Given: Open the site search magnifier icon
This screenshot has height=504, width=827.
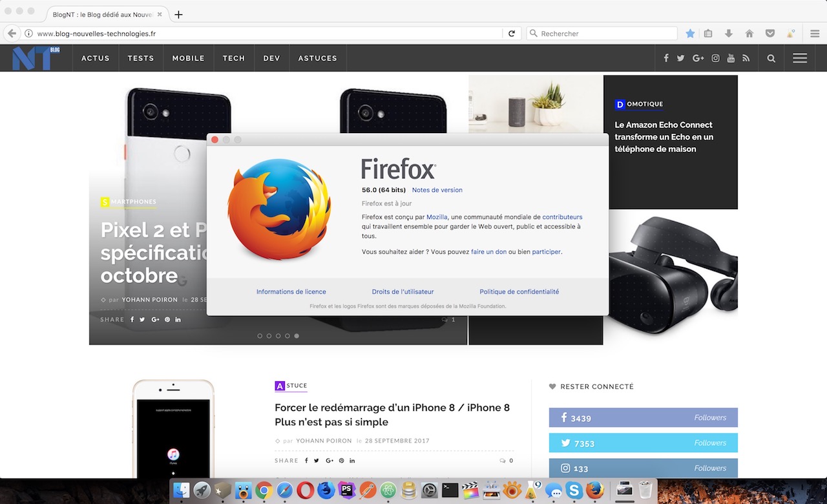Looking at the screenshot, I should 771,58.
